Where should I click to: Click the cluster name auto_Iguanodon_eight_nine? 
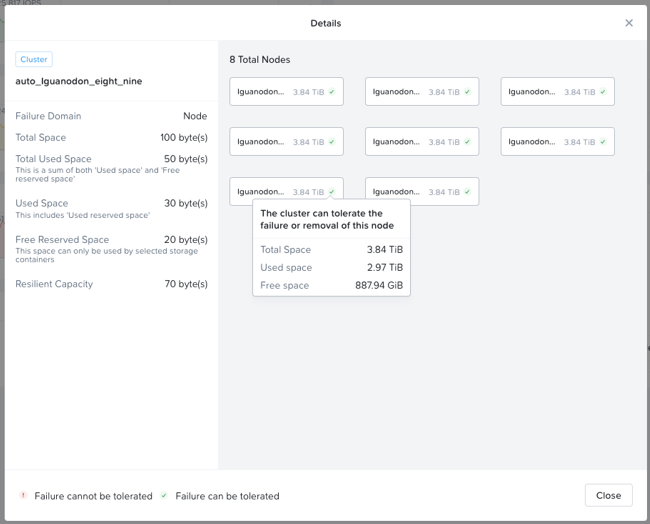78,81
